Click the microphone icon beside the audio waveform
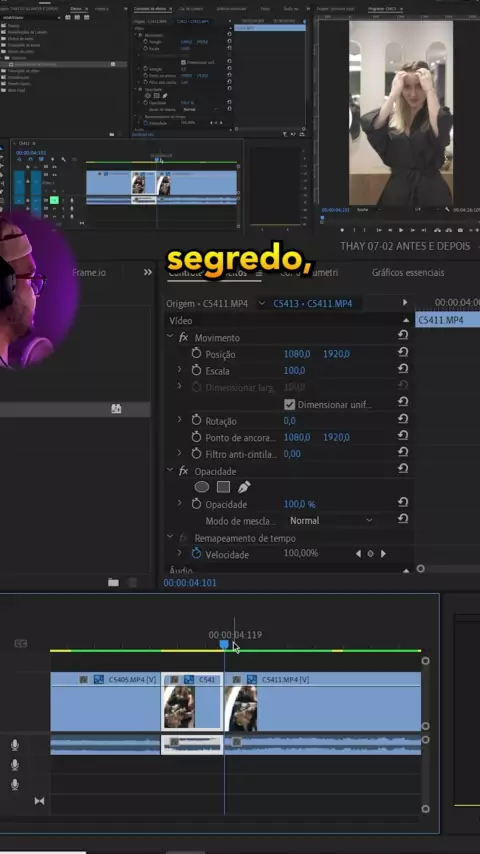The image size is (480, 854). (15, 745)
